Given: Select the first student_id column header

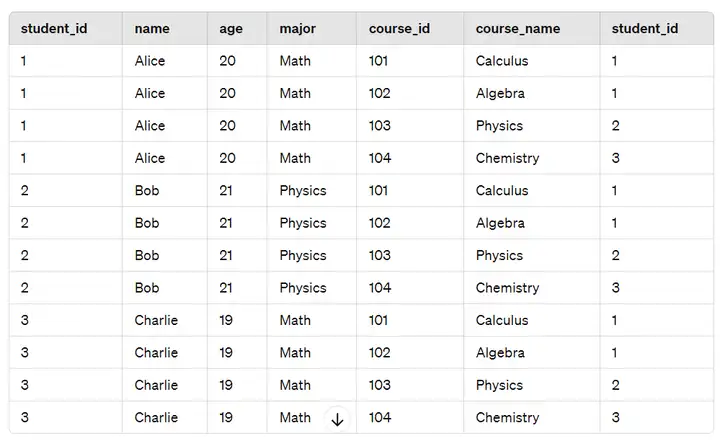Looking at the screenshot, I should tap(54, 28).
